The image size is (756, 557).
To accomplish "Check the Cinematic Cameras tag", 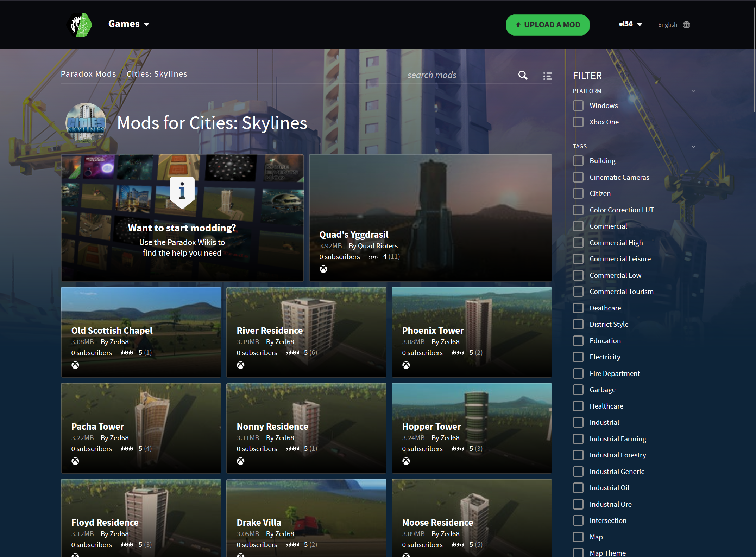I will [x=578, y=177].
